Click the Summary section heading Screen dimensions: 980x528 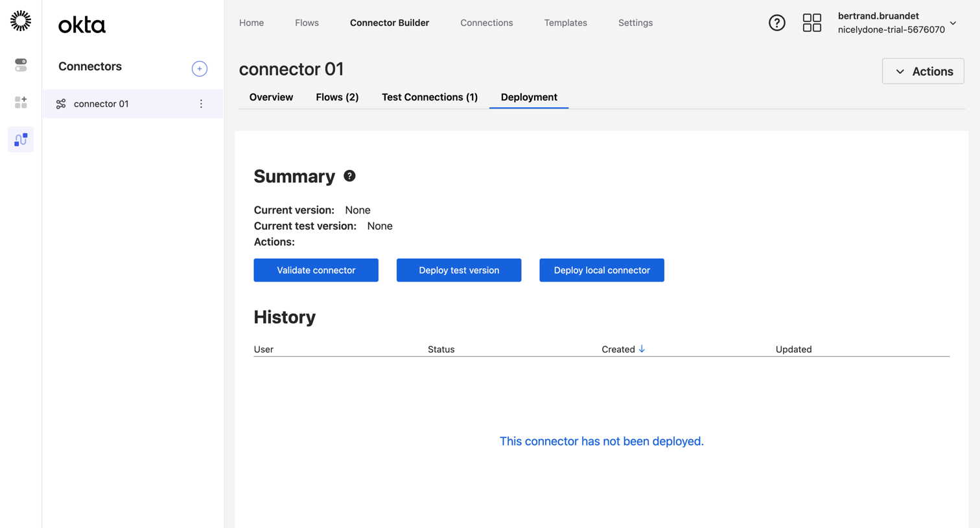(294, 176)
